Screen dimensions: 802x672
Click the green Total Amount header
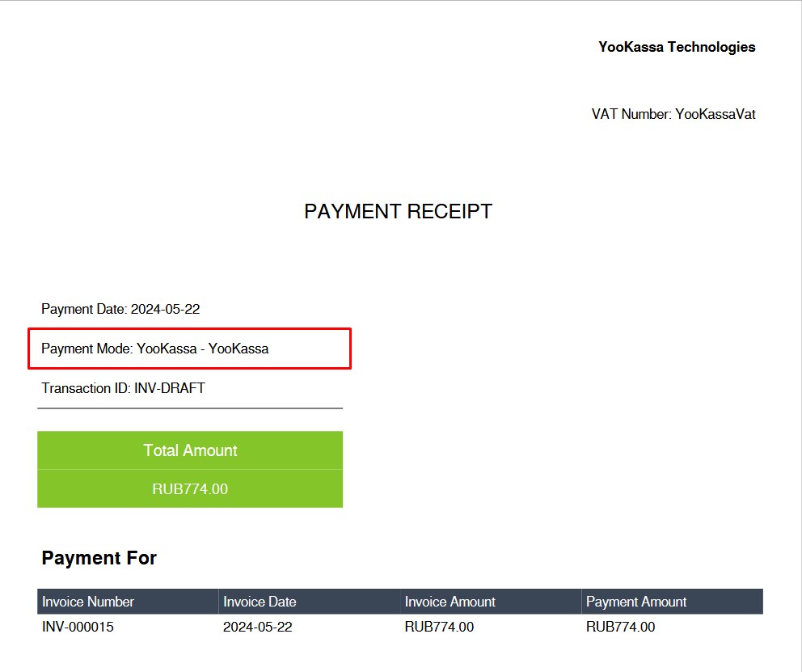point(190,450)
